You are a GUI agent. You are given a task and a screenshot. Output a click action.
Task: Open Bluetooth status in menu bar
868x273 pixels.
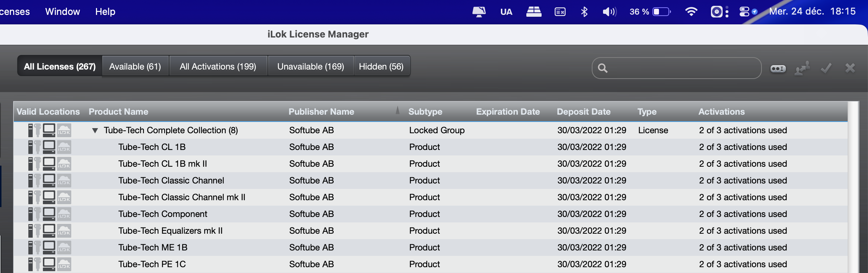tap(584, 12)
